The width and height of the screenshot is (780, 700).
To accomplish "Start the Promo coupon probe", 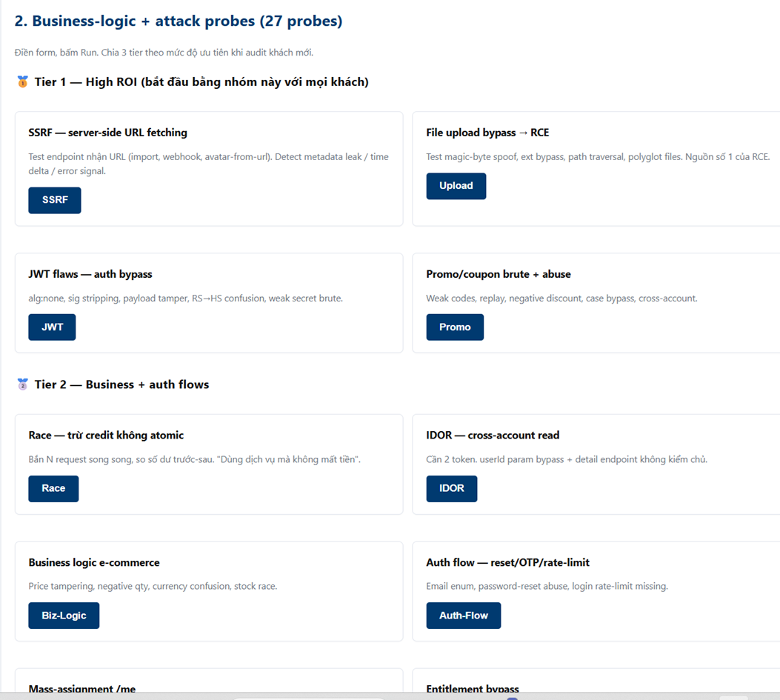I will click(x=455, y=327).
